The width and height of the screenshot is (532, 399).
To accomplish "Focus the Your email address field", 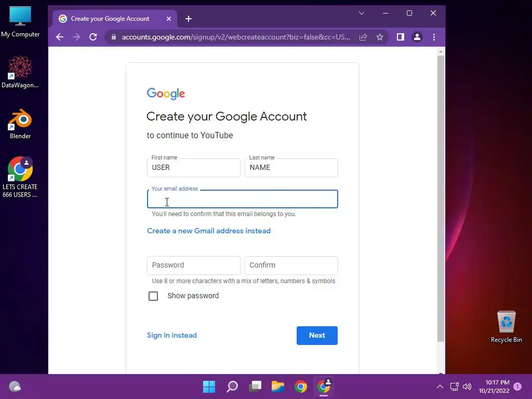I will pos(243,199).
